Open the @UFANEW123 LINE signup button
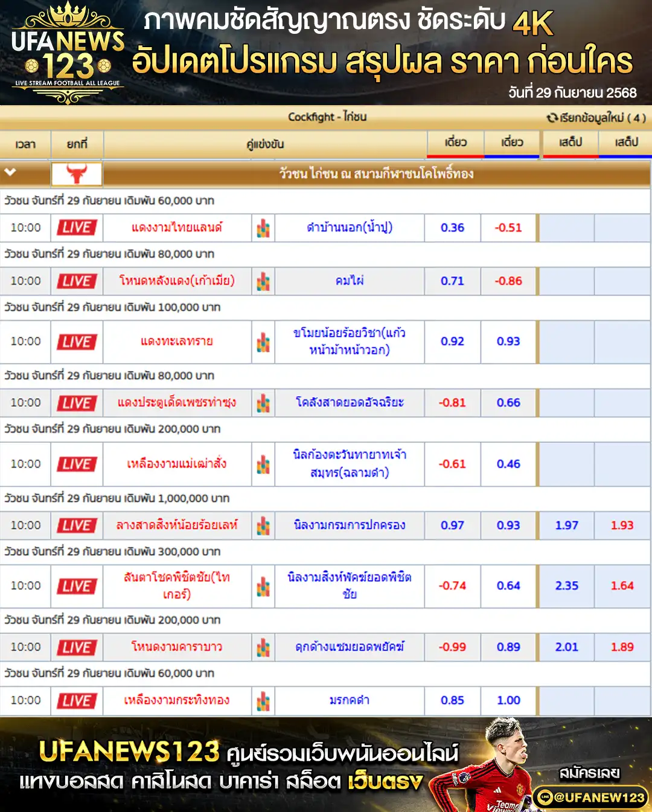The width and height of the screenshot is (652, 812). pos(590,797)
